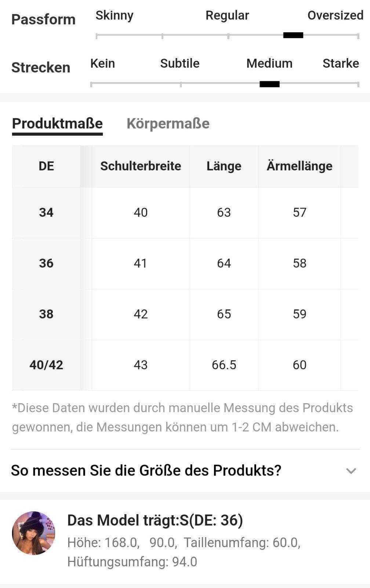Select the size 34 row header

(46, 212)
